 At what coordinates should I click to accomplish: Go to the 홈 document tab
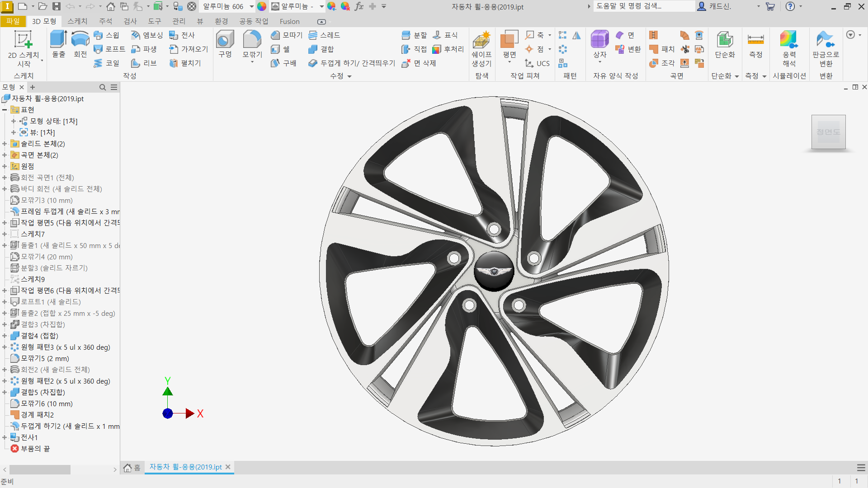132,467
